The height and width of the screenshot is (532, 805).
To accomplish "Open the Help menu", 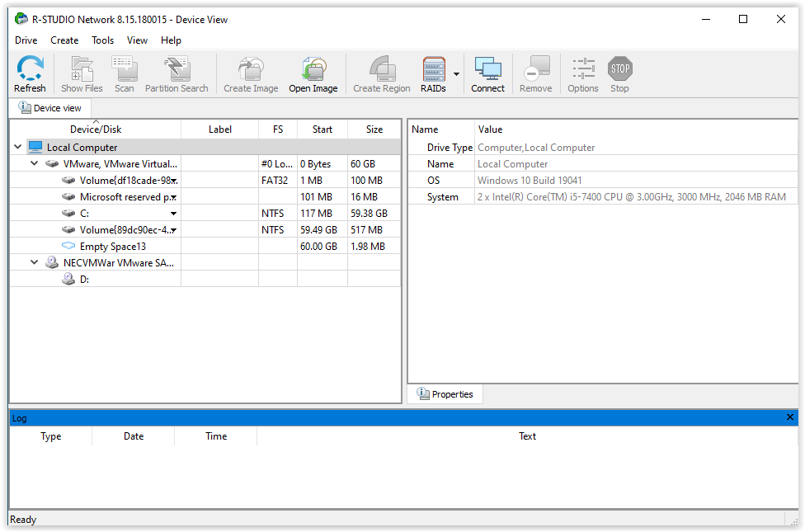I will pyautogui.click(x=171, y=40).
